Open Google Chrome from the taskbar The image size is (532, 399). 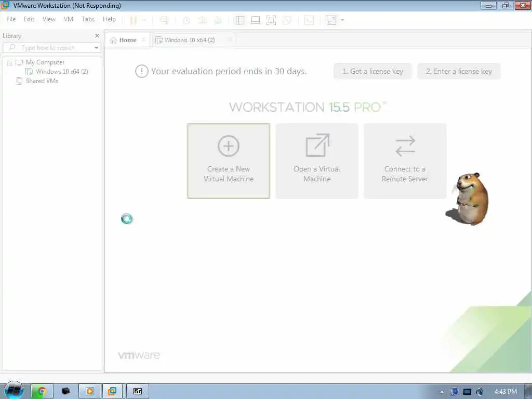point(42,391)
